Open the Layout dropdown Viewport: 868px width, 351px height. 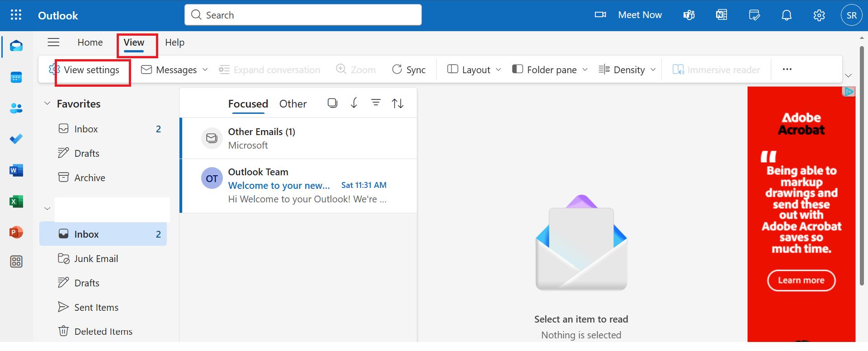474,70
